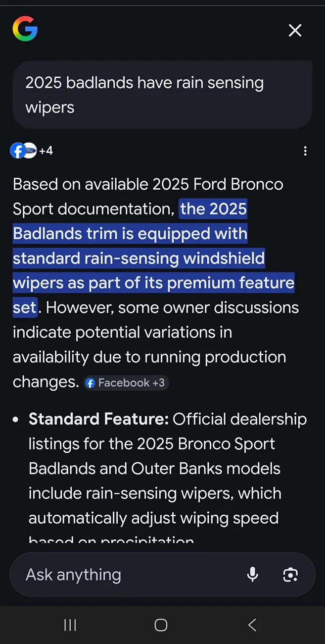Screen dimensions: 325x644
Task: Tap the Google logo icon
Action: [x=25, y=29]
